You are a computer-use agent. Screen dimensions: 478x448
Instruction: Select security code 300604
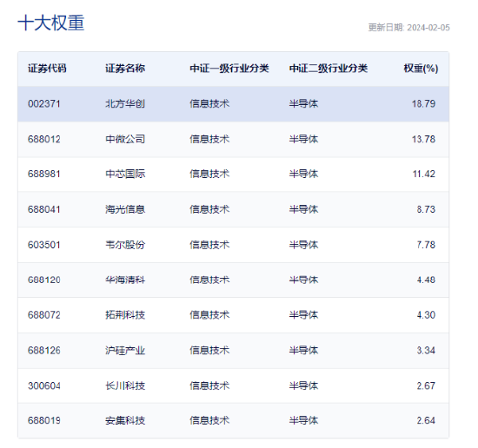click(44, 385)
